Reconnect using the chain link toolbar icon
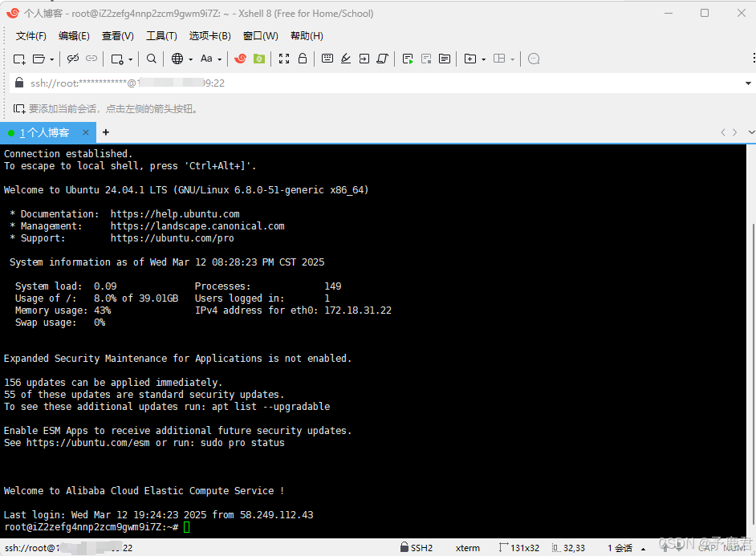Image resolution: width=756 pixels, height=556 pixels. 91,59
